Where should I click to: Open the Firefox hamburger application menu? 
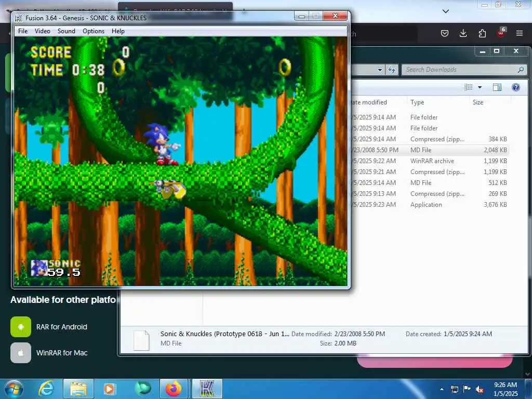(520, 33)
